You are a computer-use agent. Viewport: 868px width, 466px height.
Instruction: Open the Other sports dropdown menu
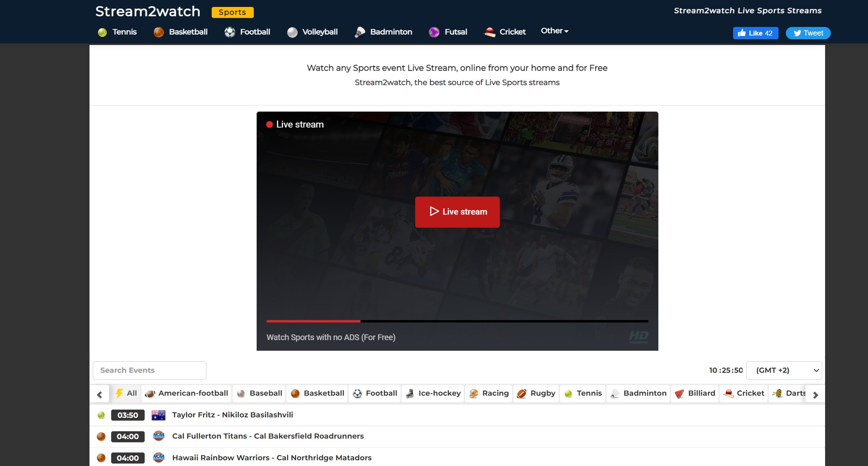coord(555,31)
